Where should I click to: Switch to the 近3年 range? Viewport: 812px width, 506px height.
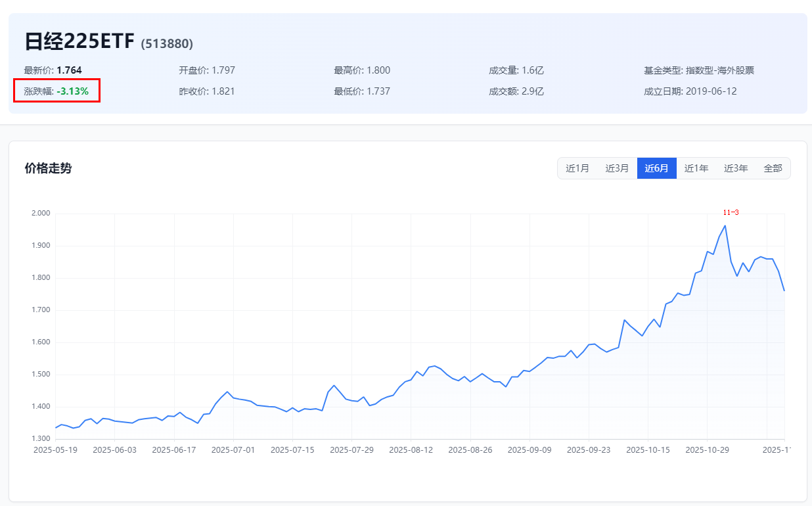(x=736, y=168)
